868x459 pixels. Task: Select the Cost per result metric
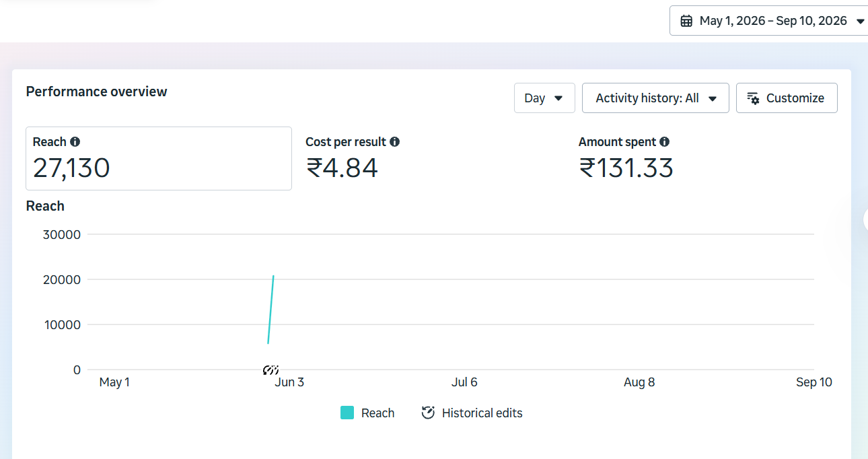pyautogui.click(x=432, y=158)
